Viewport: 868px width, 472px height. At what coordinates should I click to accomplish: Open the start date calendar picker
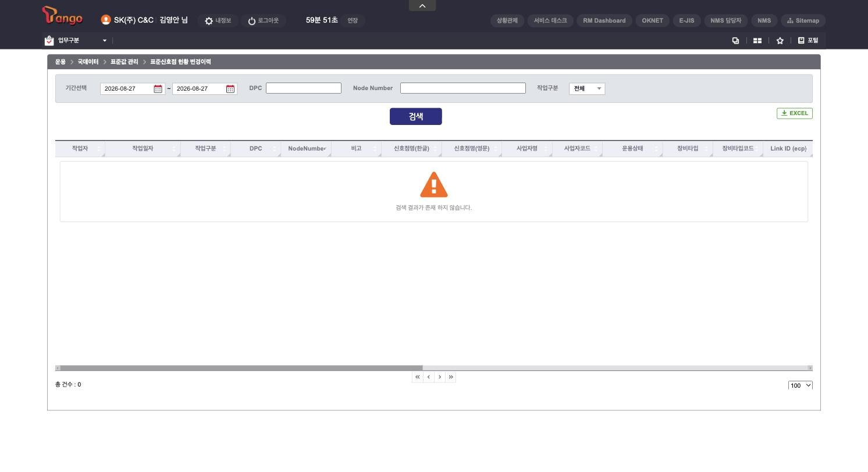point(158,88)
